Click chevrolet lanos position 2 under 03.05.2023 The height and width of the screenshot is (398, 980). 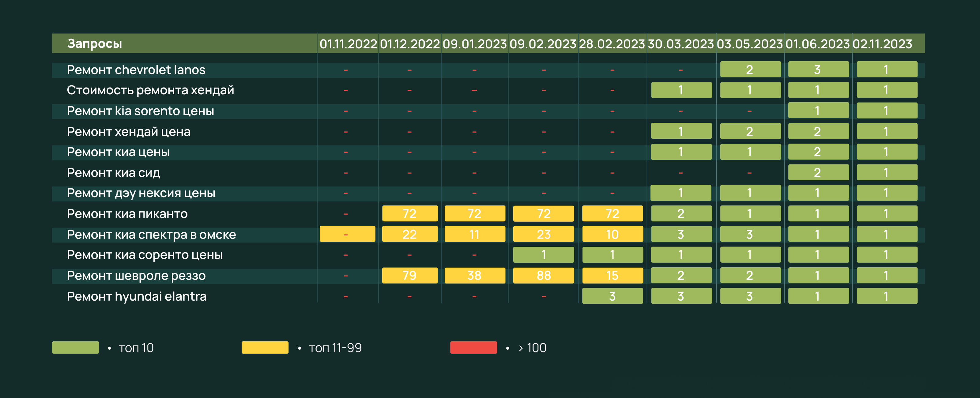(x=750, y=69)
